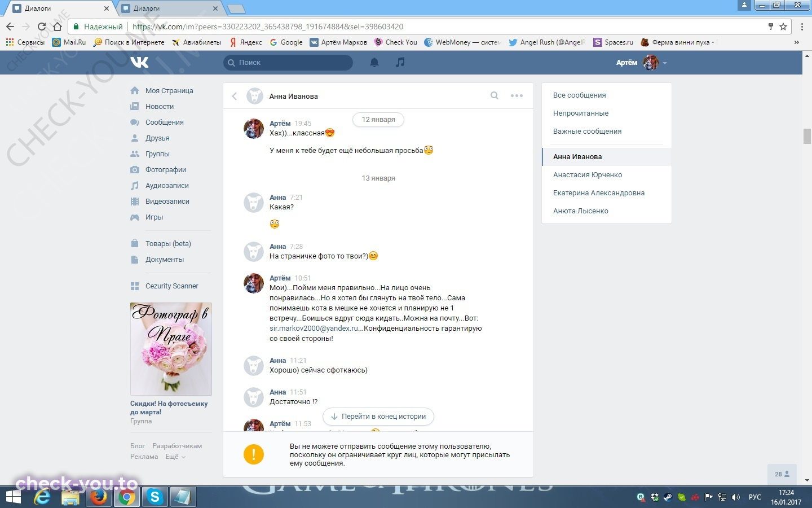Show more bookmarks with the chevron
This screenshot has width=812, height=508.
click(796, 42)
